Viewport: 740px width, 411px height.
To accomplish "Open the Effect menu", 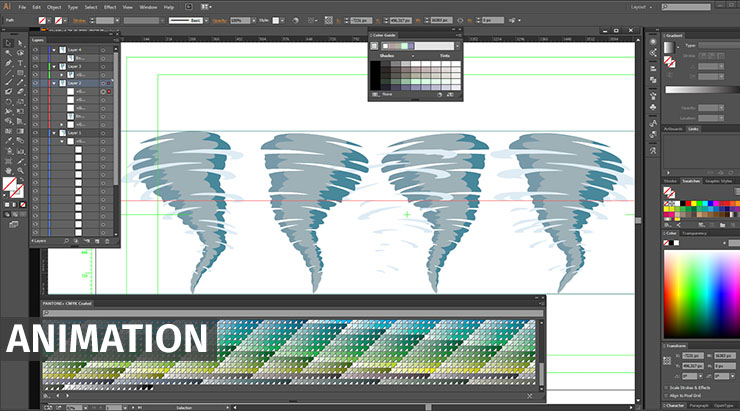I will tap(110, 7).
